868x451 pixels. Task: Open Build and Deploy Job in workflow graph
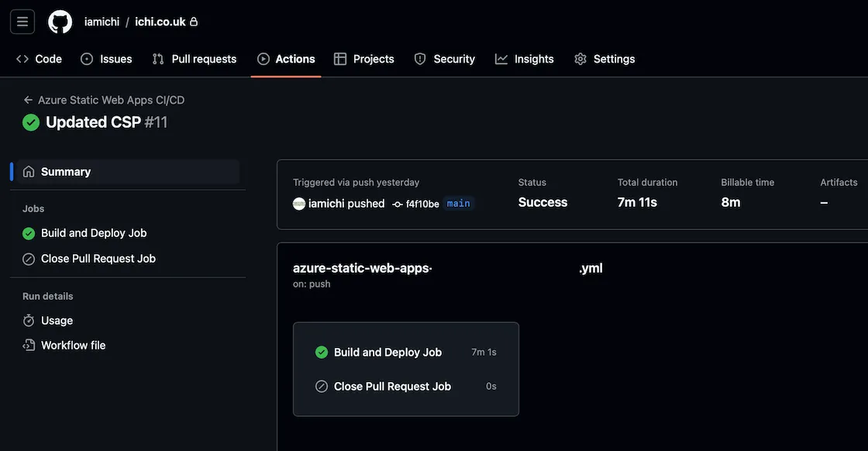click(x=387, y=352)
